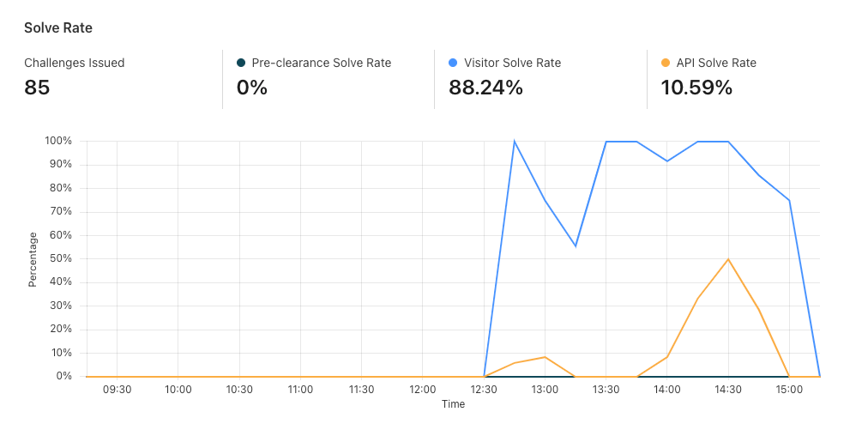Image resolution: width=868 pixels, height=424 pixels.
Task: Click the 15:00 time axis label
Action: click(x=789, y=390)
